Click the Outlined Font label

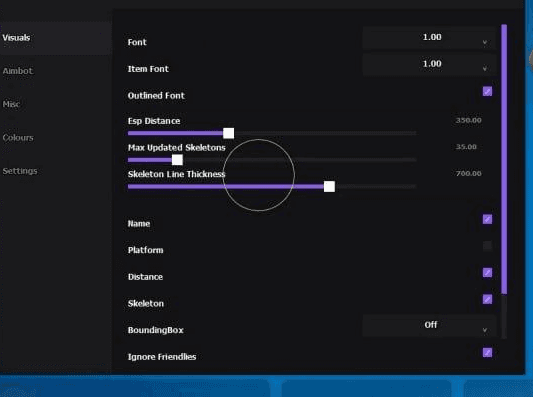click(156, 96)
